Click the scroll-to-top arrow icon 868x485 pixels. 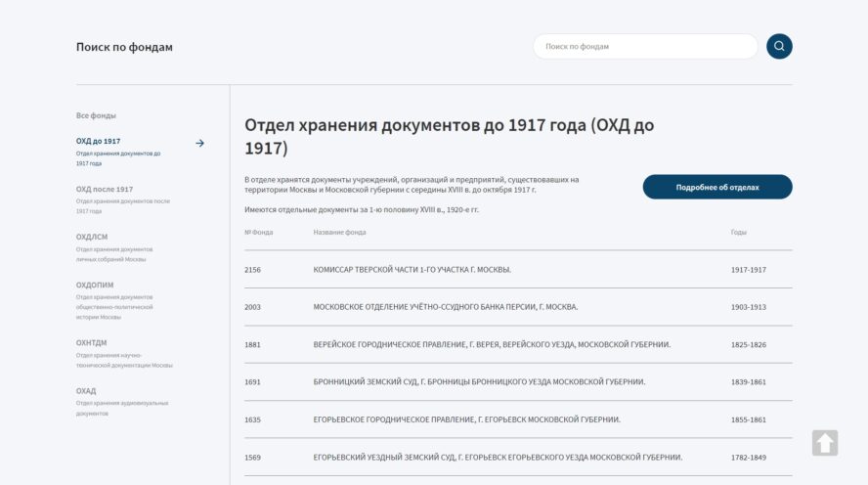point(825,443)
